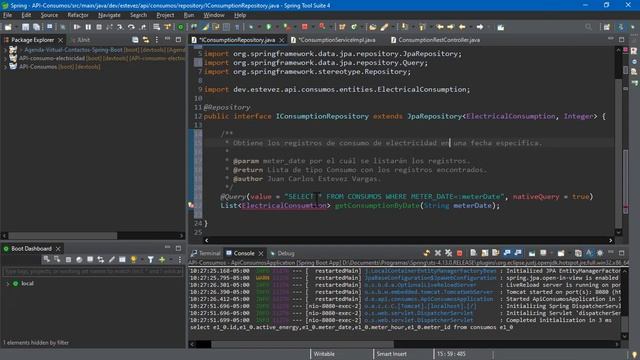Click the Remove Launch icon in Console
This screenshot has height=360, width=640.
click(x=438, y=253)
